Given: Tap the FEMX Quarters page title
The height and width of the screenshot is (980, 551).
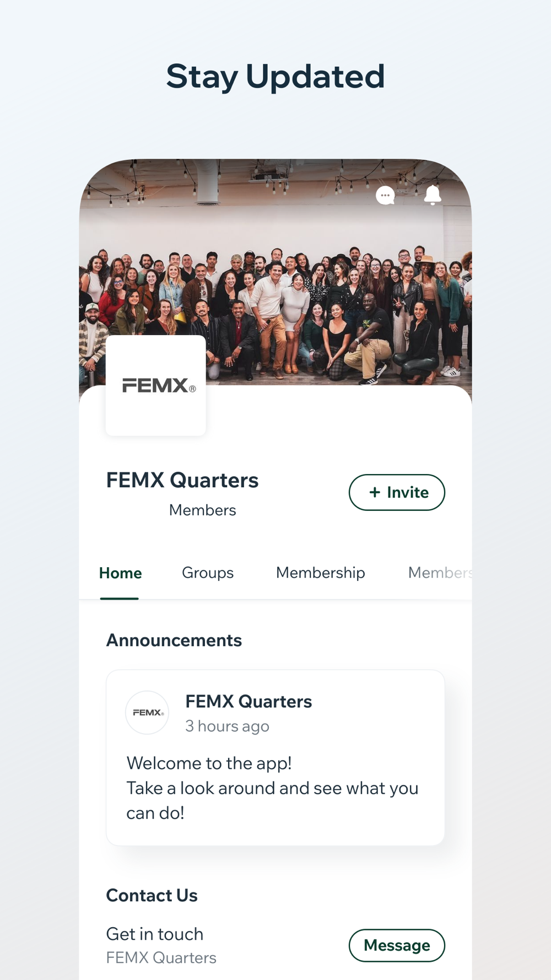Looking at the screenshot, I should (x=182, y=480).
